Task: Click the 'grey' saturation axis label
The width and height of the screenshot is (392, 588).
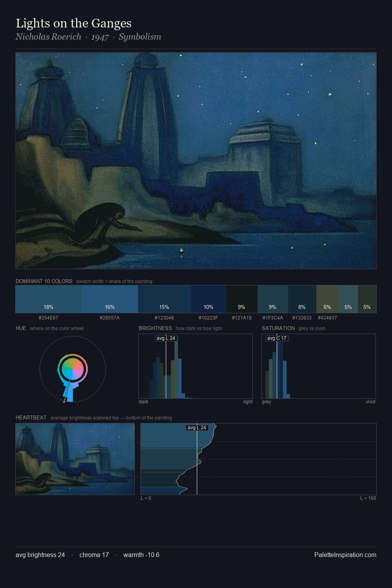Action: pos(267,402)
